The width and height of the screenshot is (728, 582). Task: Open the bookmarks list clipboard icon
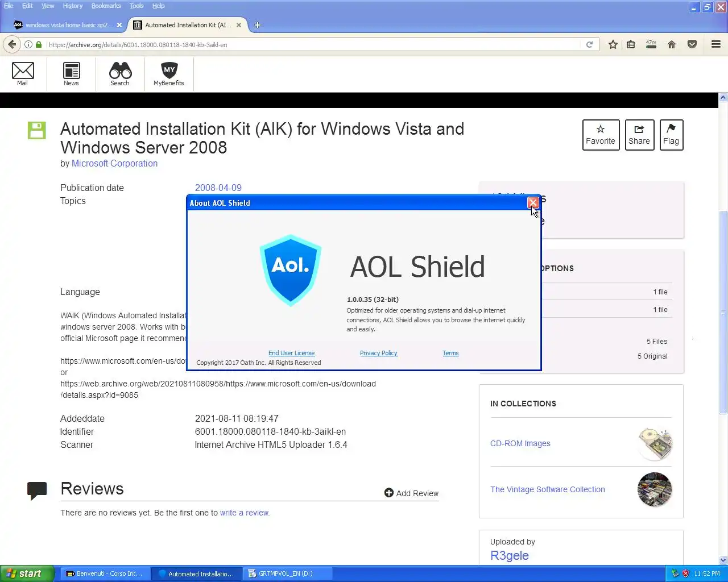point(631,44)
